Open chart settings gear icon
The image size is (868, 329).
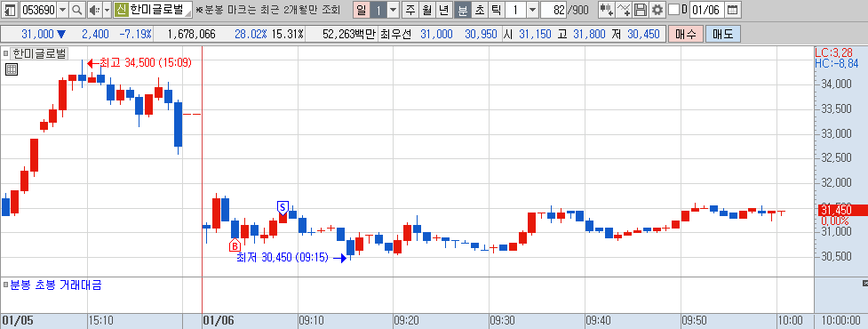pos(657,10)
